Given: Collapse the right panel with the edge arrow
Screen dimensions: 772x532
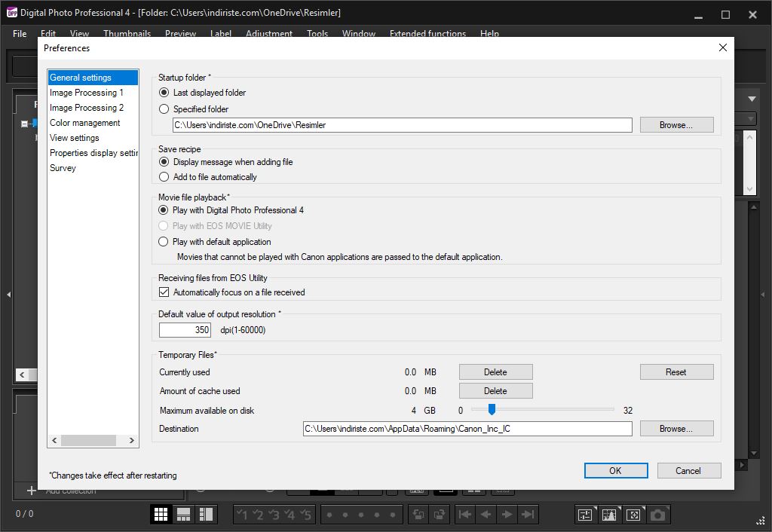Looking at the screenshot, I should click(x=763, y=295).
